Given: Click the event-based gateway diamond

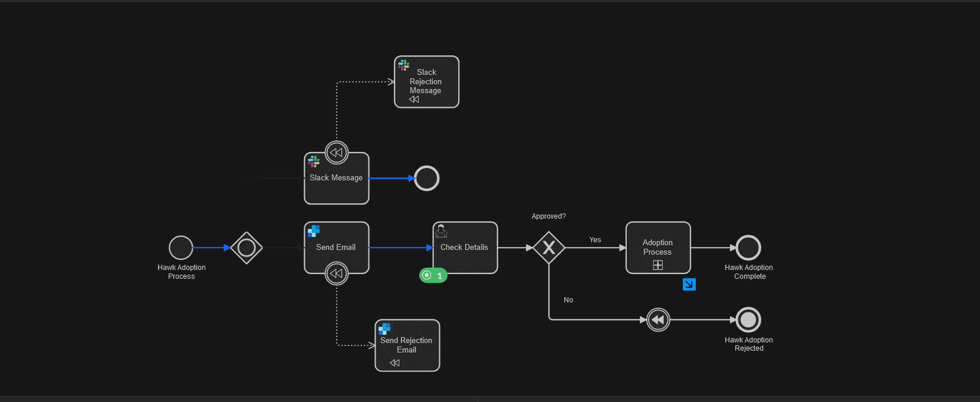Looking at the screenshot, I should [246, 248].
